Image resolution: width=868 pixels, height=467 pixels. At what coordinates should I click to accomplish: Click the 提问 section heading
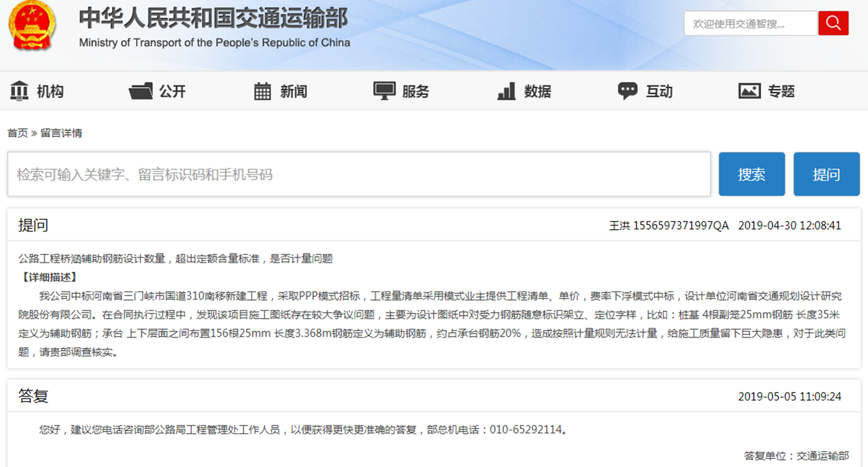click(33, 225)
